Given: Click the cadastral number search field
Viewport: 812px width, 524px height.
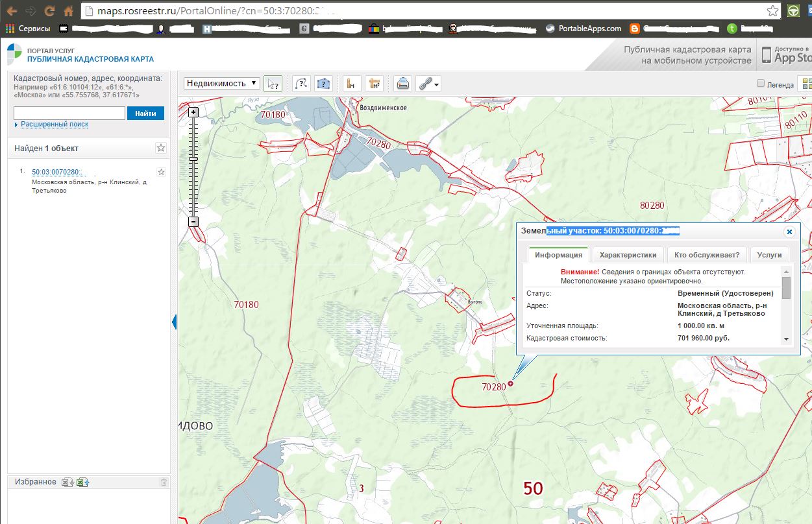Looking at the screenshot, I should click(x=69, y=113).
